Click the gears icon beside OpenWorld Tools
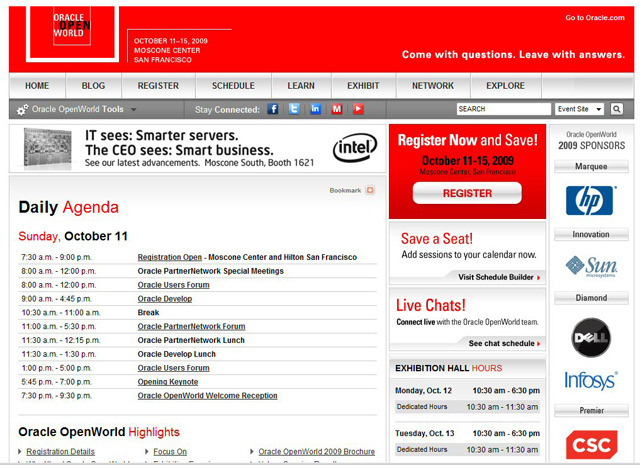640x465 pixels. click(x=22, y=109)
